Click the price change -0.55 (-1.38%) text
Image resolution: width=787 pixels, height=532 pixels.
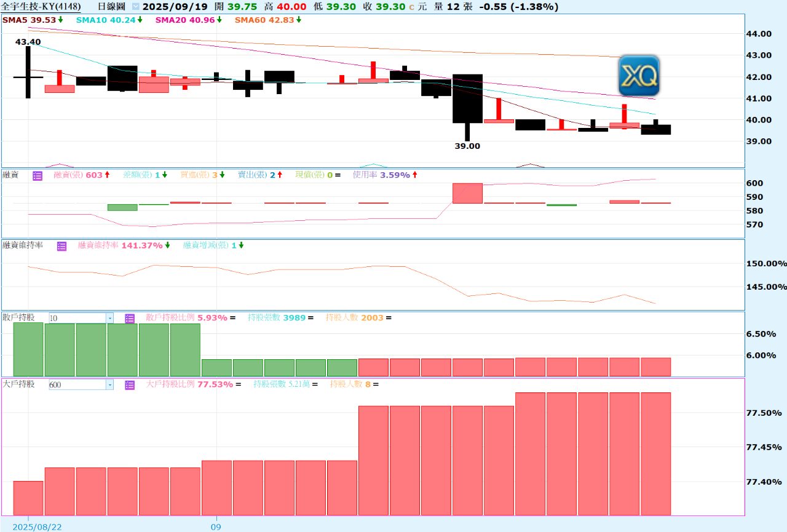pos(518,7)
